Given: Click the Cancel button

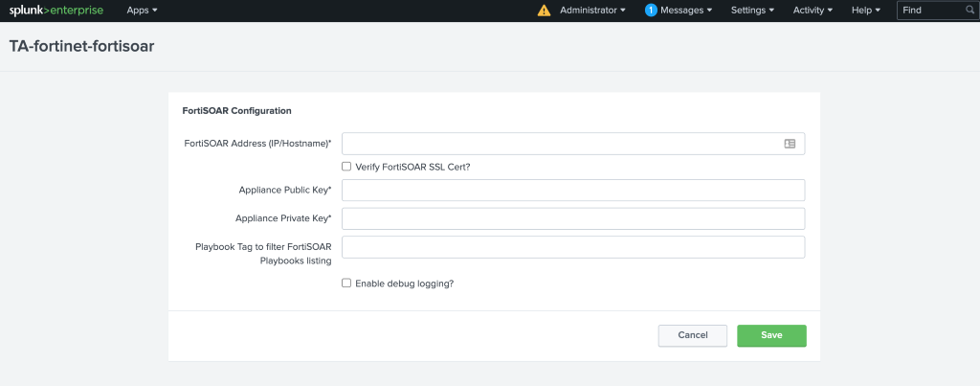Looking at the screenshot, I should tap(693, 335).
